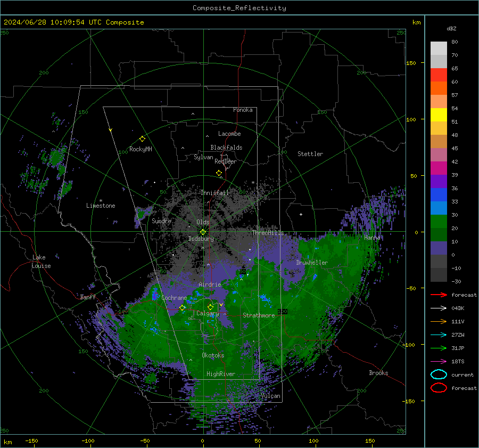Click the Brooks city label
This screenshot has height=448, width=479.
tap(378, 373)
